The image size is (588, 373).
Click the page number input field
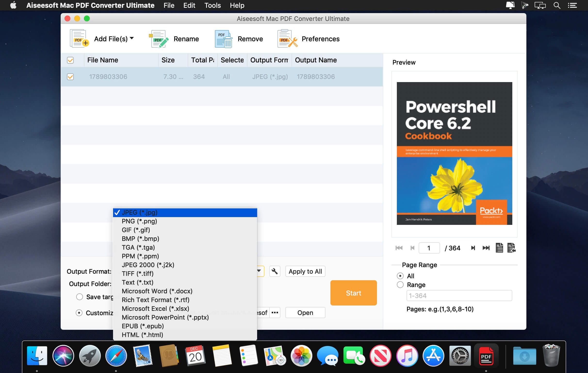click(x=429, y=248)
